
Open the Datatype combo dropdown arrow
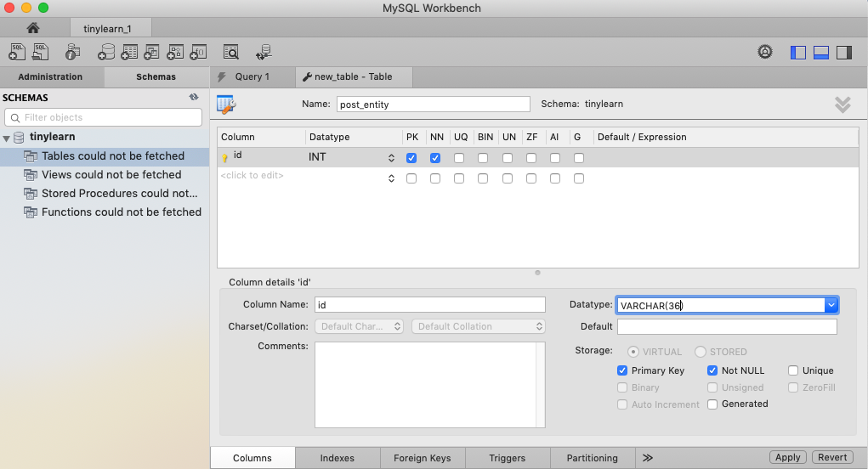pyautogui.click(x=831, y=305)
